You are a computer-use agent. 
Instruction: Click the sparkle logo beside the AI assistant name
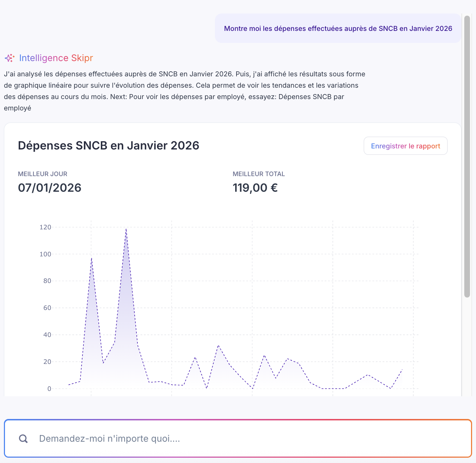click(x=10, y=58)
